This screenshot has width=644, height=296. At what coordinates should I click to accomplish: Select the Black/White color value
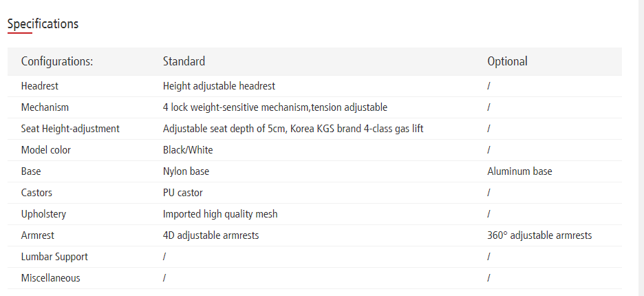pyautogui.click(x=188, y=150)
